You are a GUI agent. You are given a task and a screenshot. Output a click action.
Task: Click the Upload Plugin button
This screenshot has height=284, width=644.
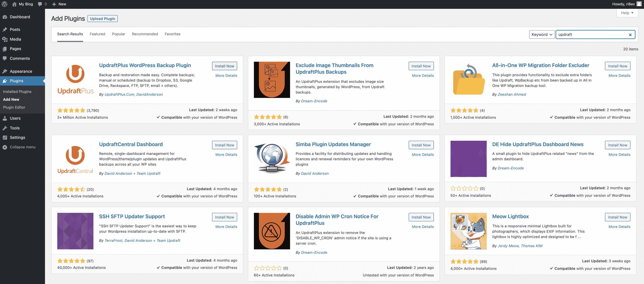click(x=102, y=19)
